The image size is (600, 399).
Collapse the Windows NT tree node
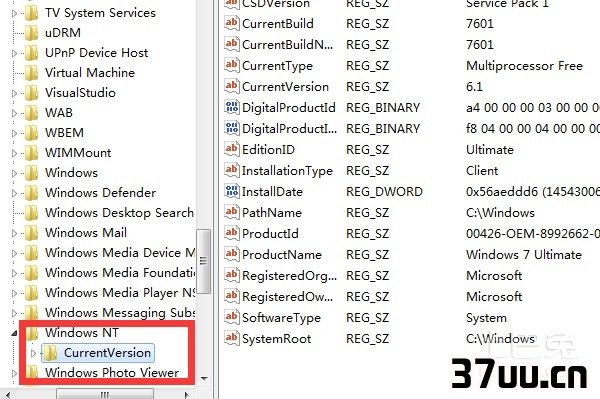click(x=15, y=333)
